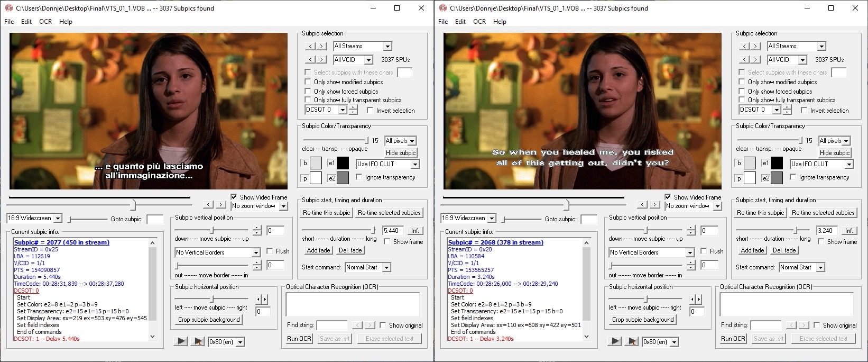Enable Only show forced subpics, left window

[308, 91]
